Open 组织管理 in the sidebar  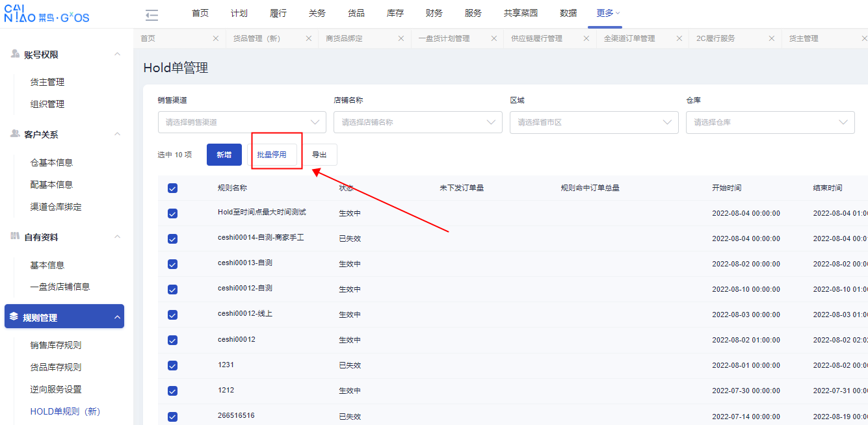click(47, 104)
